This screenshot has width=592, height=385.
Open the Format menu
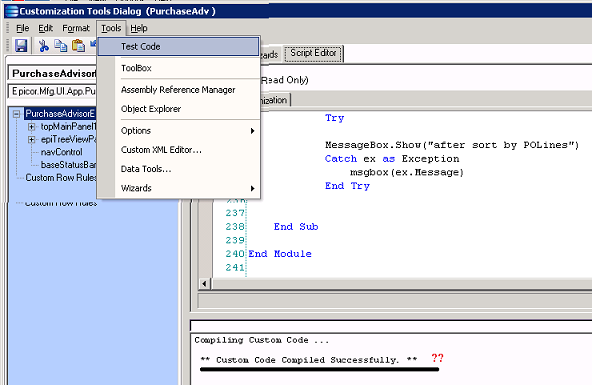(x=76, y=28)
